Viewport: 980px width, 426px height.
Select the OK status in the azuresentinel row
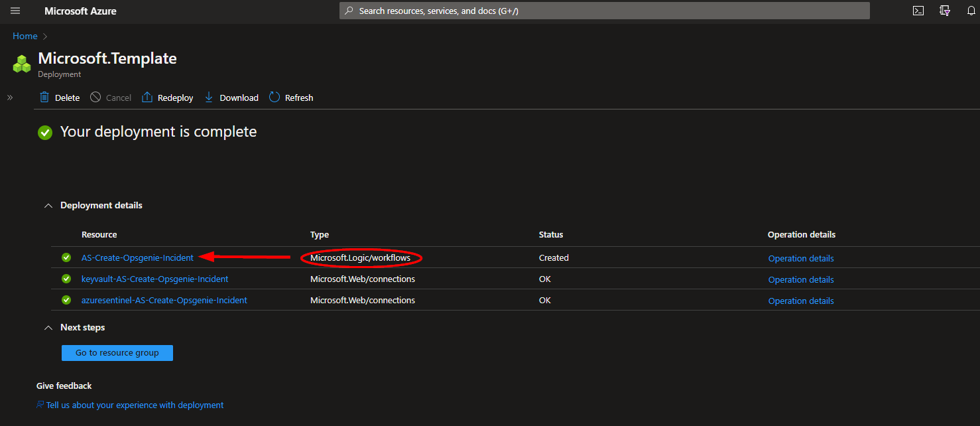(545, 301)
